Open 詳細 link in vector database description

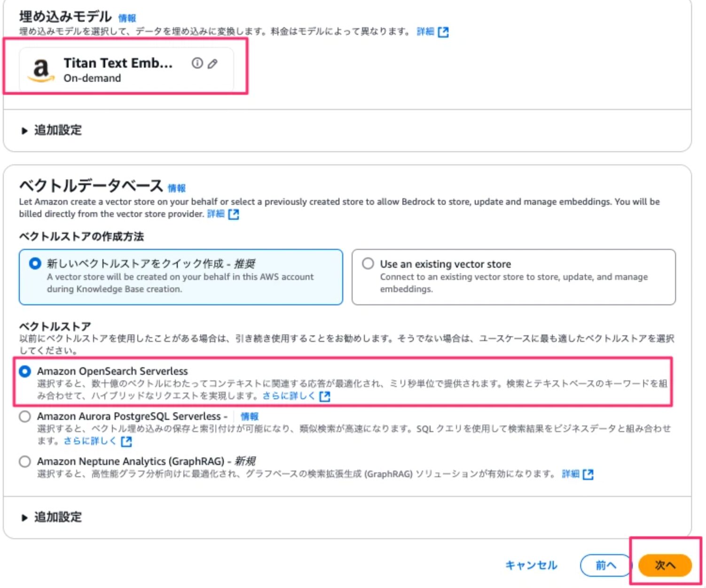tap(216, 214)
